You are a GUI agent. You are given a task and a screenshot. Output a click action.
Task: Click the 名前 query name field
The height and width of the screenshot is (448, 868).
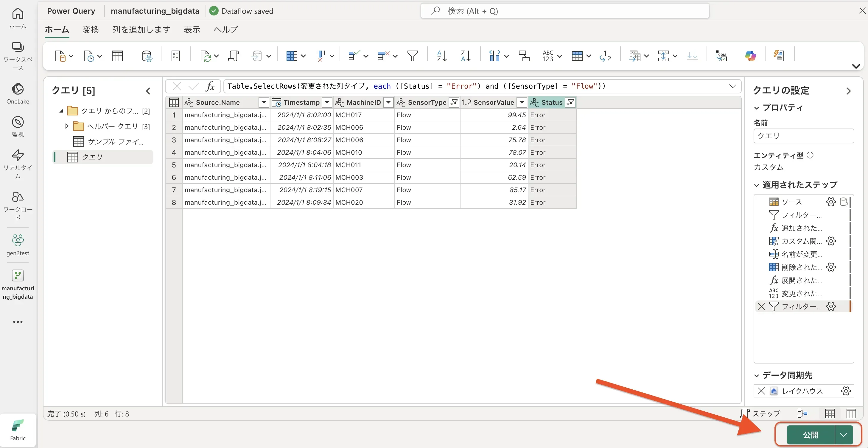coord(803,136)
